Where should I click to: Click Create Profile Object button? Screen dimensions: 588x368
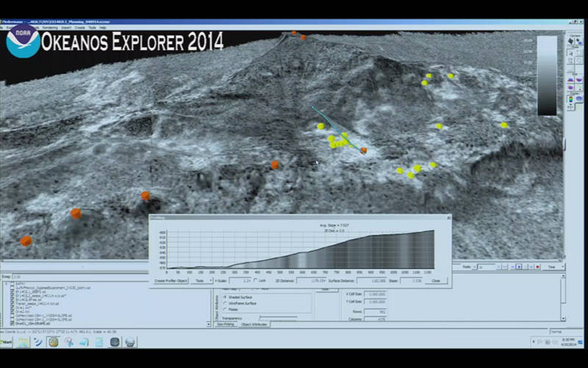pyautogui.click(x=171, y=281)
